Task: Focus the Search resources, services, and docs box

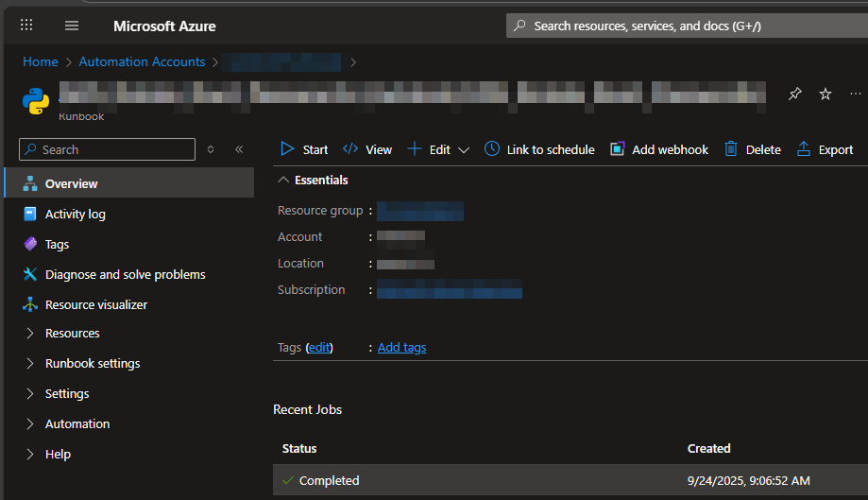Action: click(x=687, y=26)
